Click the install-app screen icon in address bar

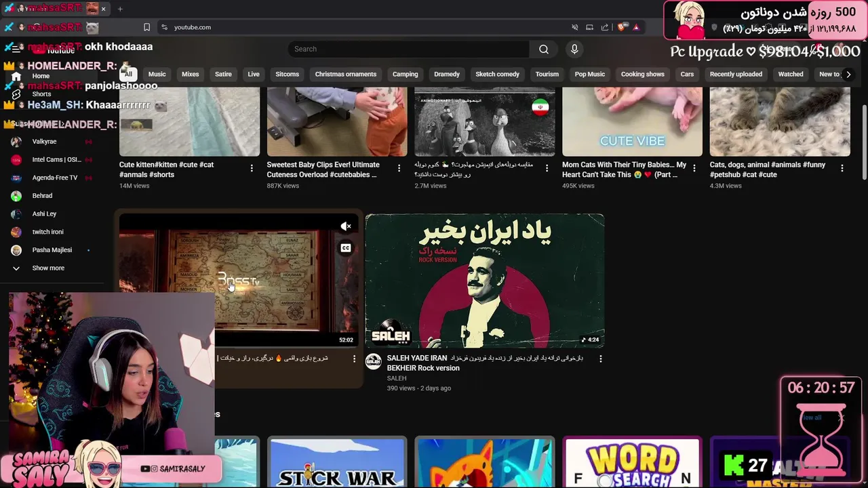[590, 27]
